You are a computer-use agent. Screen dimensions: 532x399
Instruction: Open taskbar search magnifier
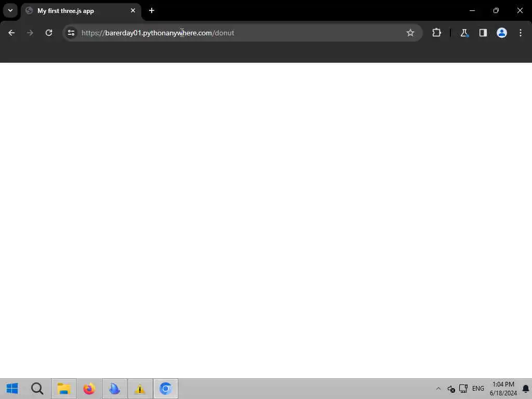pyautogui.click(x=37, y=389)
